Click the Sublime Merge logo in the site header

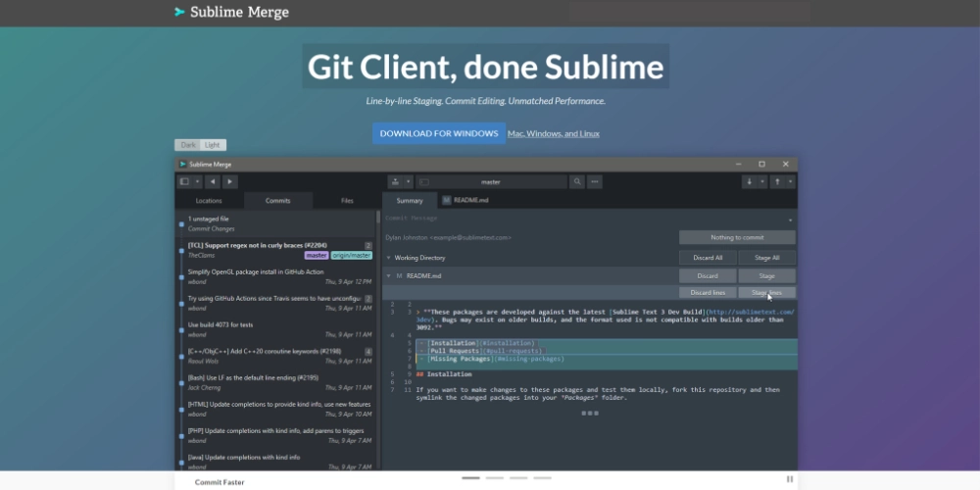[x=232, y=12]
